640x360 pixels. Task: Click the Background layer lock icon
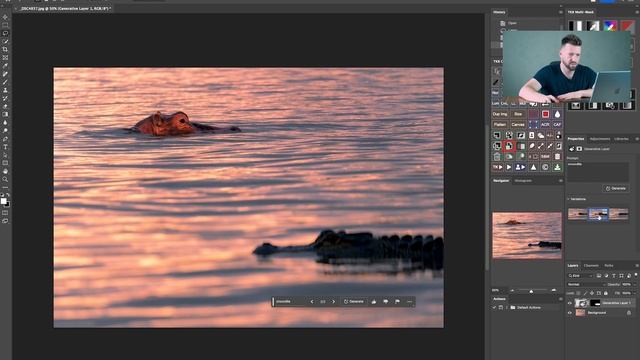coord(629,313)
